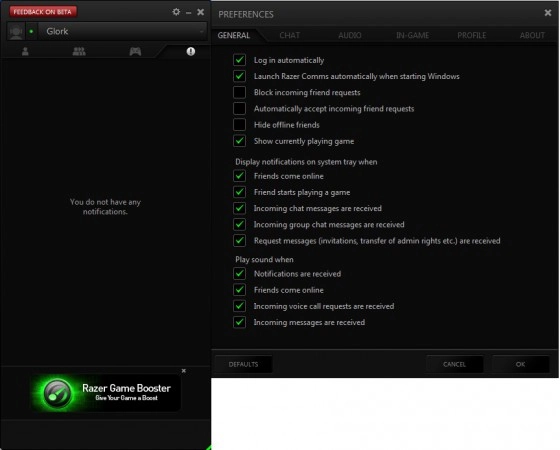The image size is (560, 450).
Task: Close the Razer Game Booster ad banner
Action: pyautogui.click(x=184, y=371)
